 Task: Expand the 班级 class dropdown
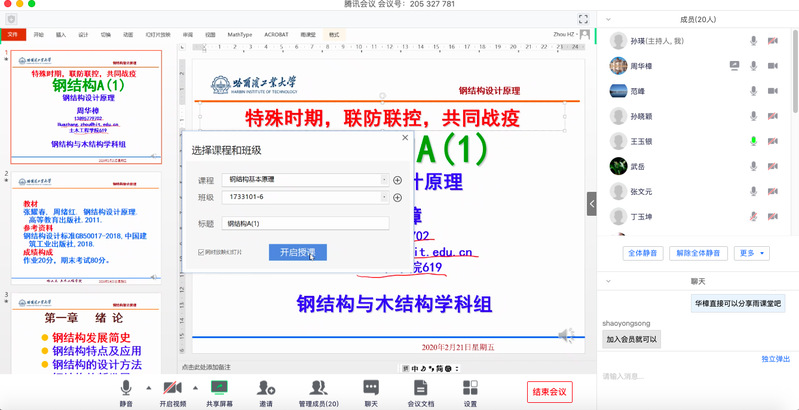[384, 198]
